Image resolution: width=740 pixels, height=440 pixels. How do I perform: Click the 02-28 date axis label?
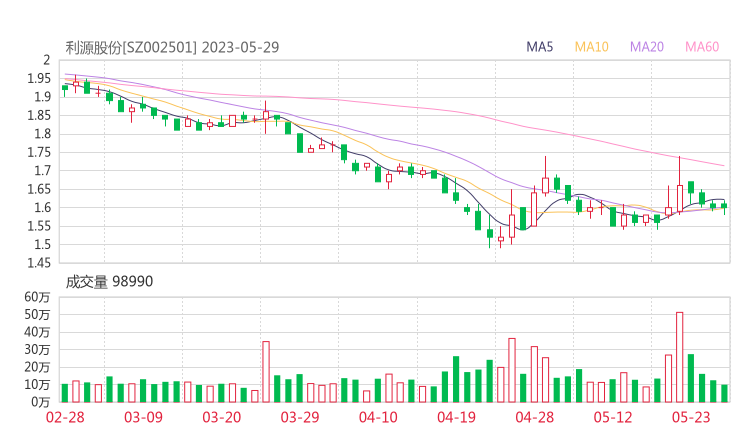click(65, 417)
